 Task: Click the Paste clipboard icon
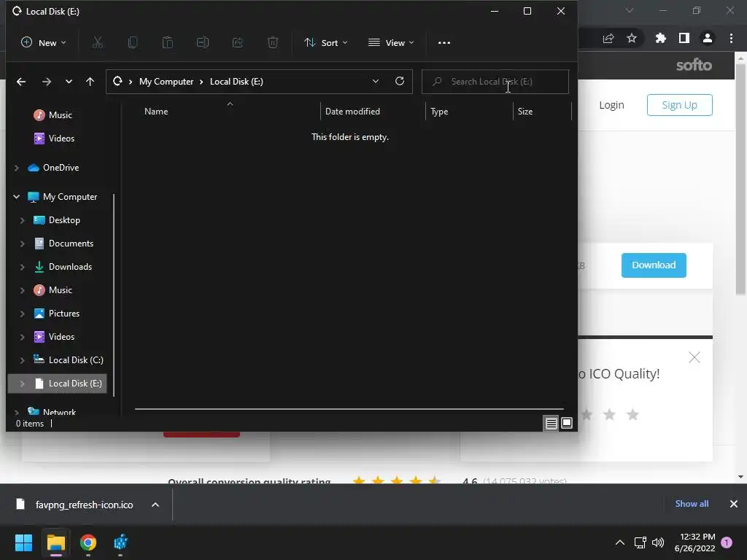coord(168,42)
